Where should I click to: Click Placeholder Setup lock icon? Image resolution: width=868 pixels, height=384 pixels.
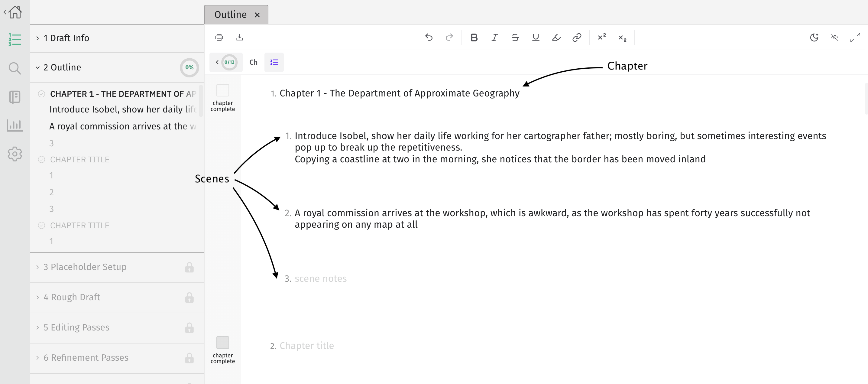point(189,267)
